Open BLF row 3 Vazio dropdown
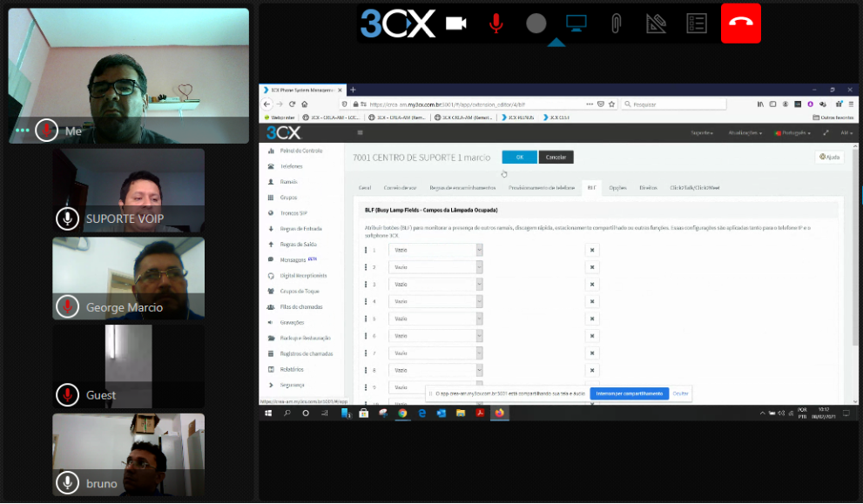Image resolution: width=863 pixels, height=504 pixels. pyautogui.click(x=435, y=285)
